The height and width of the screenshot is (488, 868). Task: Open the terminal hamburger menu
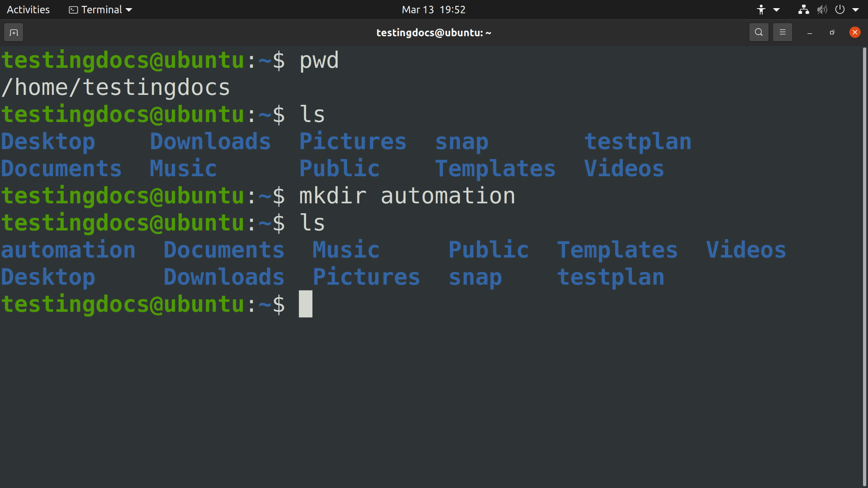(x=783, y=32)
